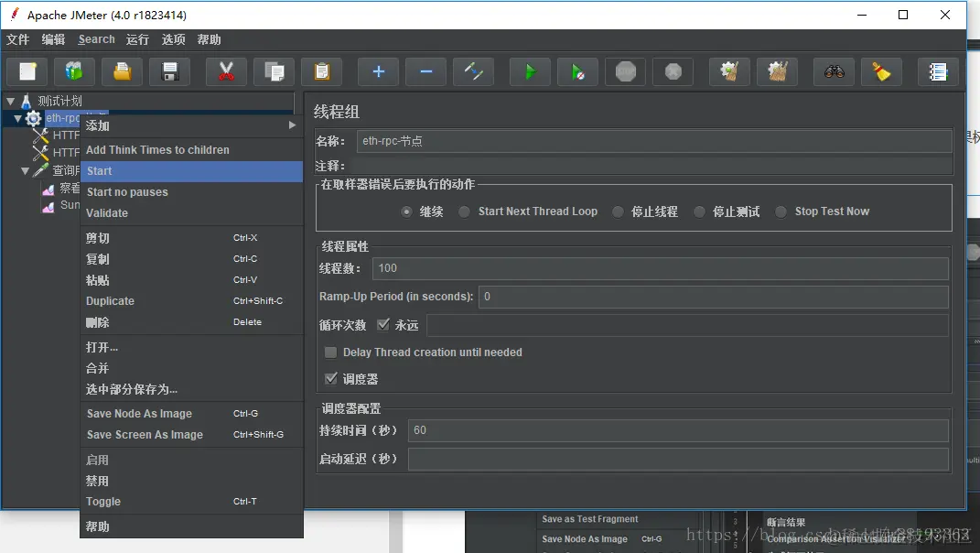Choose 选中部分保存为... menu entry
Screen dimensions: 980x553
click(191, 389)
